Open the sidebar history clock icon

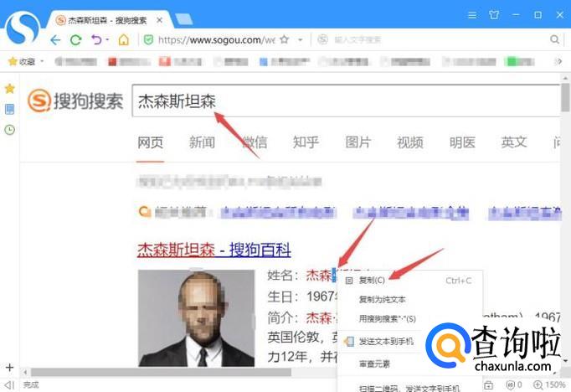[9, 129]
